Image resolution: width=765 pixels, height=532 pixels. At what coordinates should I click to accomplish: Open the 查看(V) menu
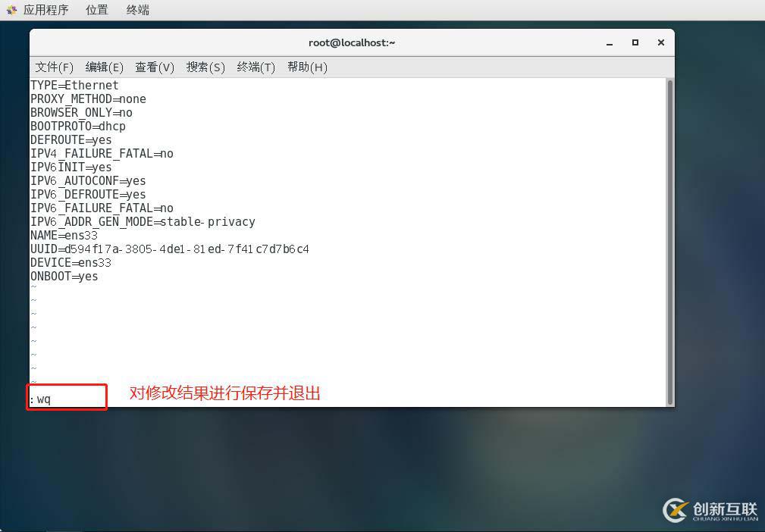point(155,67)
